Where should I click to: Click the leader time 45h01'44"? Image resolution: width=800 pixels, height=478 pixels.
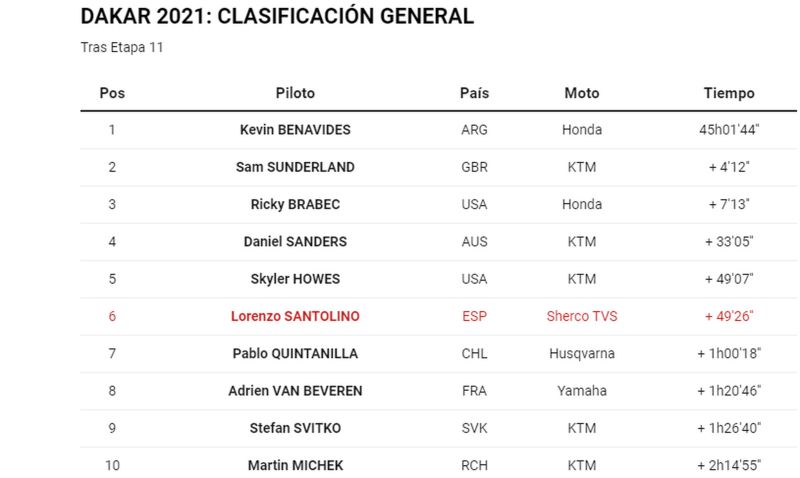[729, 130]
